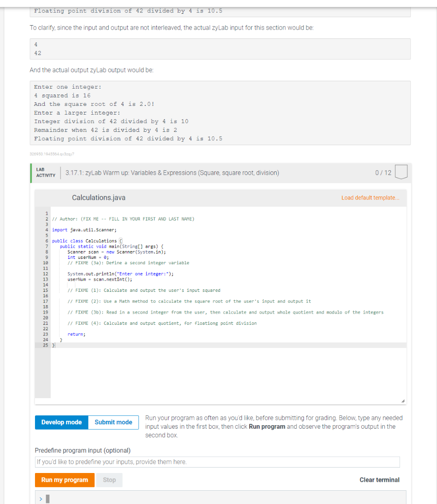Select the Develop mode tab
437x504 pixels.
point(61,422)
